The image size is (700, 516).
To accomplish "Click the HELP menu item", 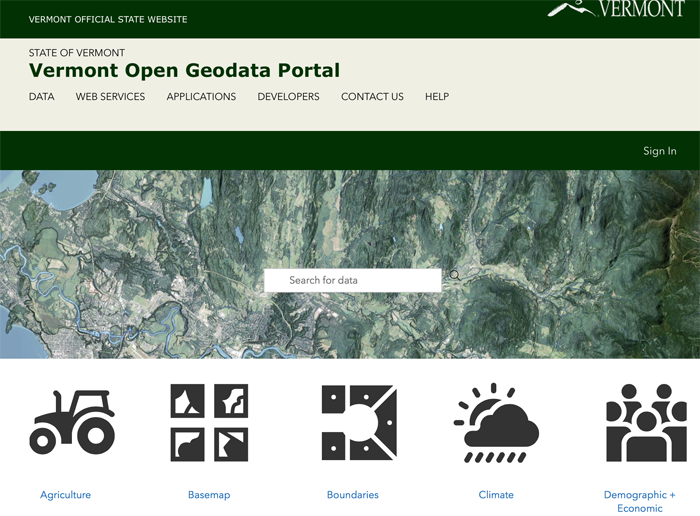I will pos(437,96).
